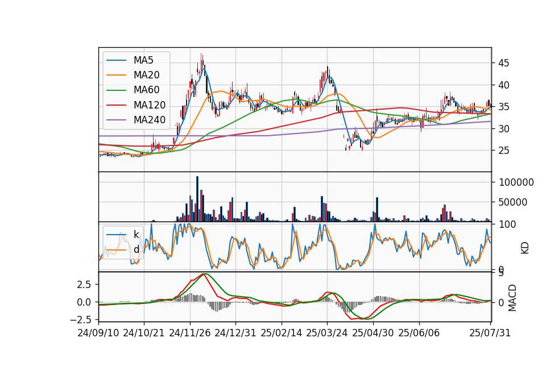
Task: Click the price axis value 35
Action: click(504, 107)
